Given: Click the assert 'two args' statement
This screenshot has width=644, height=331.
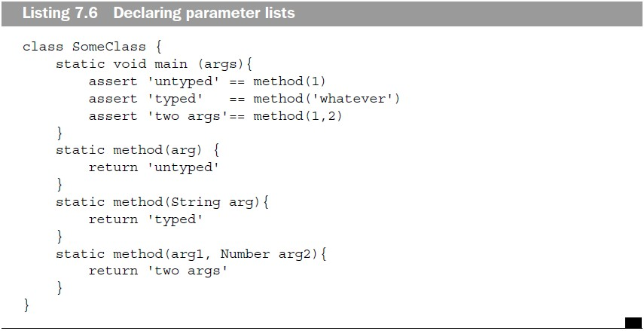Looking at the screenshot, I should pos(215,116).
